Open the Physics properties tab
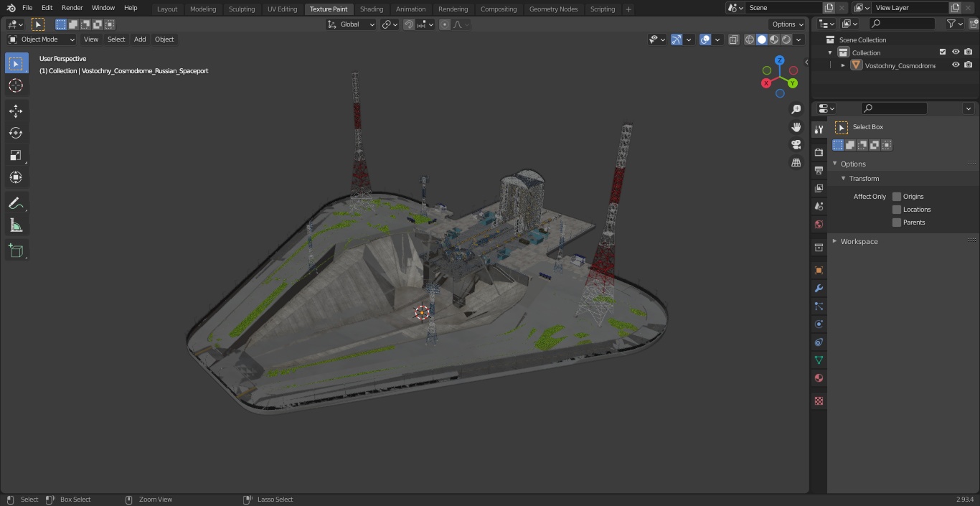Image resolution: width=980 pixels, height=506 pixels. (x=819, y=324)
